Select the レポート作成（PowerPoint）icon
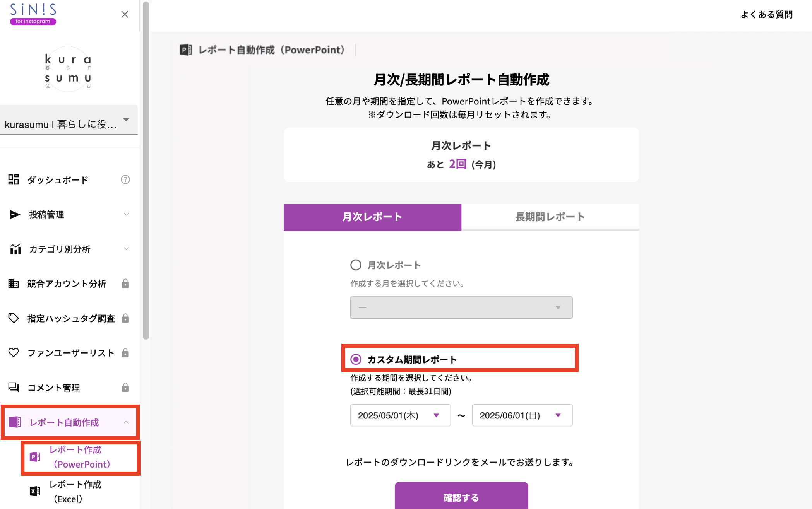812x509 pixels. pos(35,457)
